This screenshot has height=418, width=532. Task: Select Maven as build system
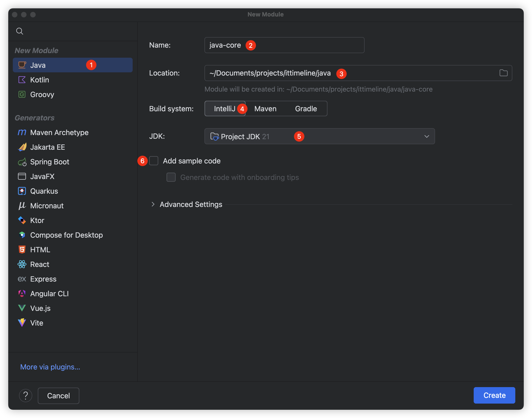(265, 109)
